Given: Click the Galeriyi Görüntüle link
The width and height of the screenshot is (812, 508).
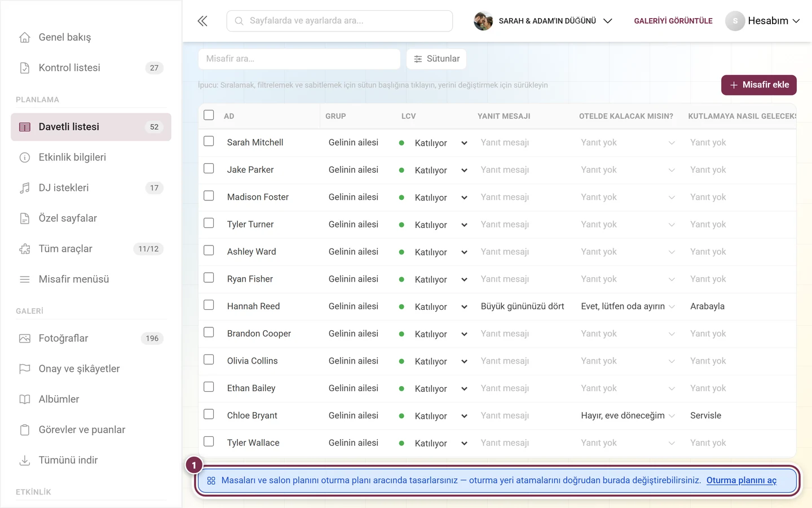Looking at the screenshot, I should 673,21.
